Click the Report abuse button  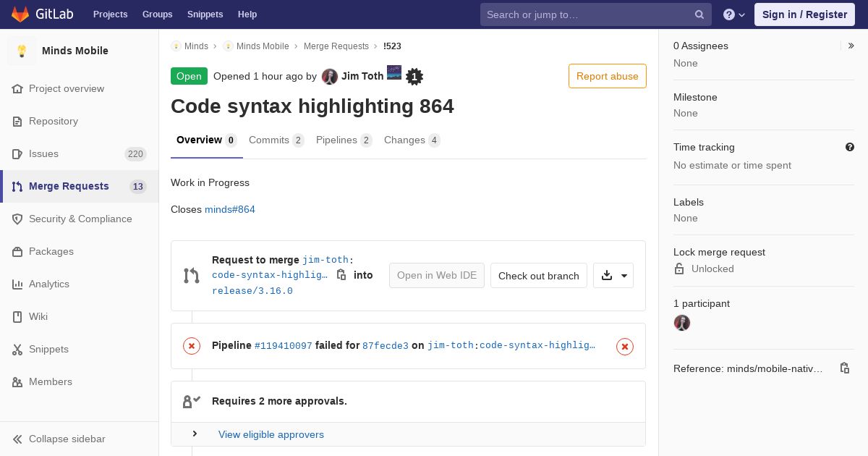pos(608,76)
